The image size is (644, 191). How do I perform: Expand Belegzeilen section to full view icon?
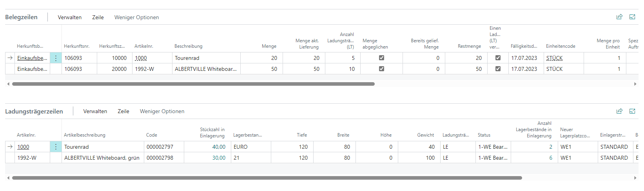pos(632,17)
